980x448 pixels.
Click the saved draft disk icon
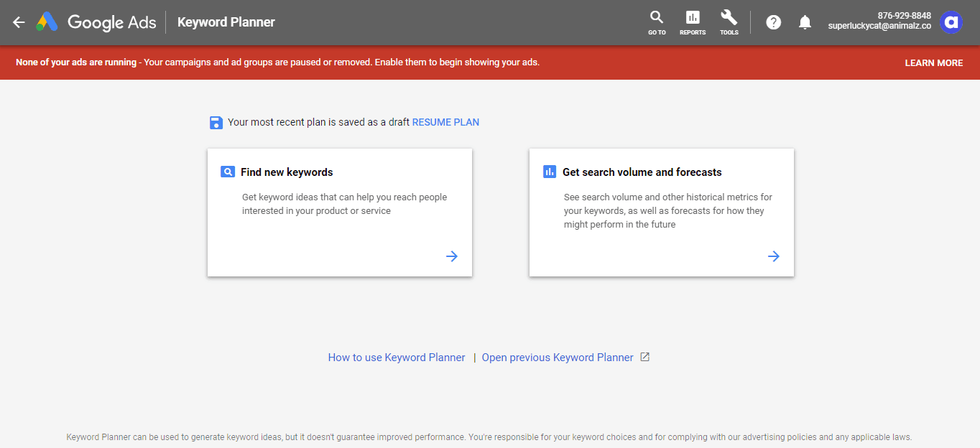click(216, 123)
